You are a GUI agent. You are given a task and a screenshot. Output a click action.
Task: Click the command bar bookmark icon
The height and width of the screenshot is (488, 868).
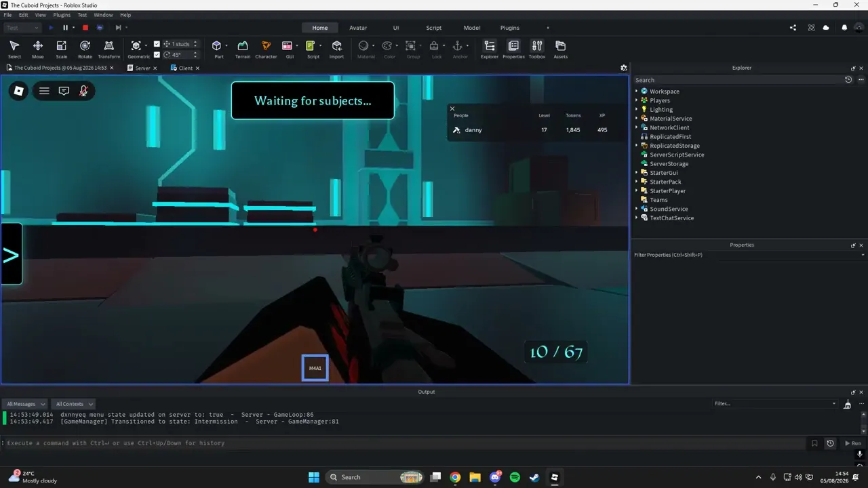[x=814, y=443]
